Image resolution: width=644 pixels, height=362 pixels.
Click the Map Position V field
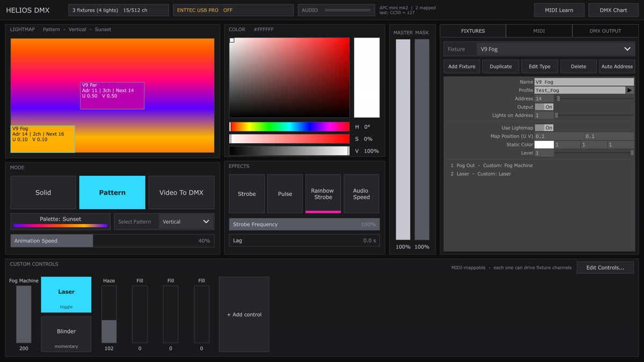pyautogui.click(x=609, y=136)
